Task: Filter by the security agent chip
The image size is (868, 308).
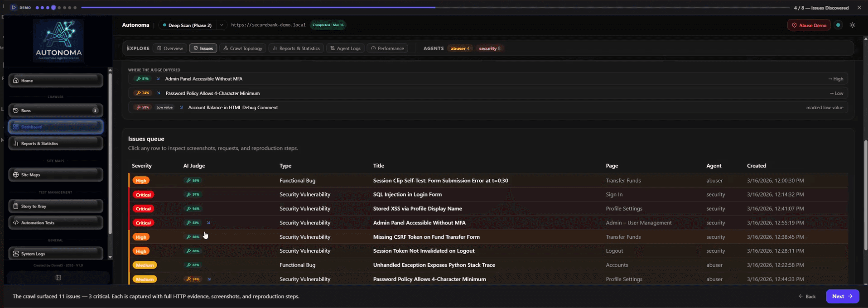Action: [490, 48]
